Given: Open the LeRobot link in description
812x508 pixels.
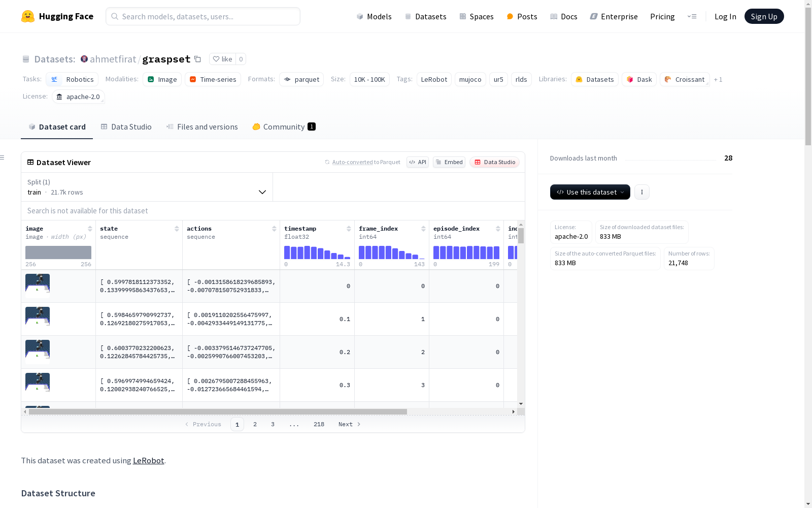Looking at the screenshot, I should [x=149, y=461].
